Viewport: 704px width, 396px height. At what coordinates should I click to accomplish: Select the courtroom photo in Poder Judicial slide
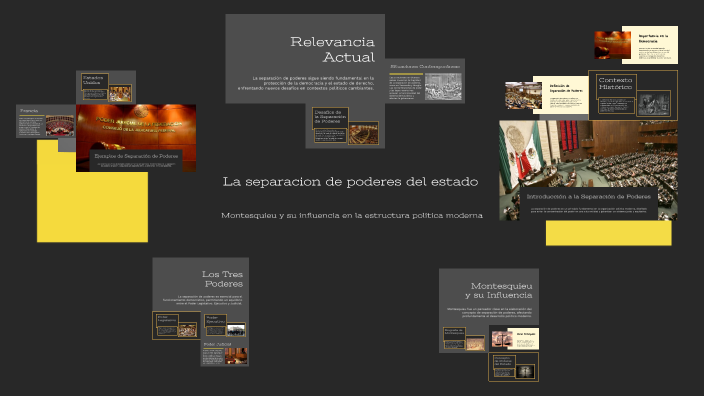(236, 356)
